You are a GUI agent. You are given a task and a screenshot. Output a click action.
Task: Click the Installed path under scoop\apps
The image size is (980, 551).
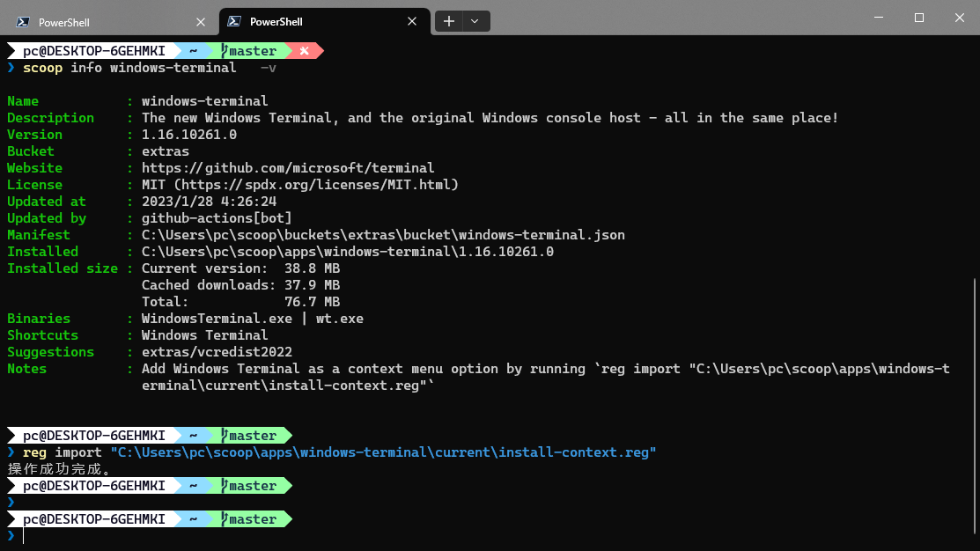(348, 252)
